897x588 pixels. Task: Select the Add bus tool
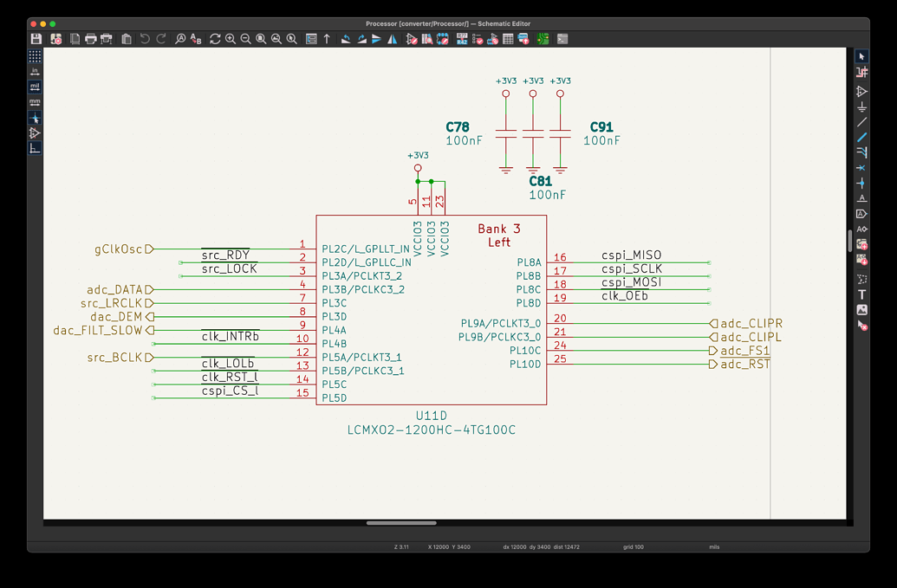(x=861, y=137)
